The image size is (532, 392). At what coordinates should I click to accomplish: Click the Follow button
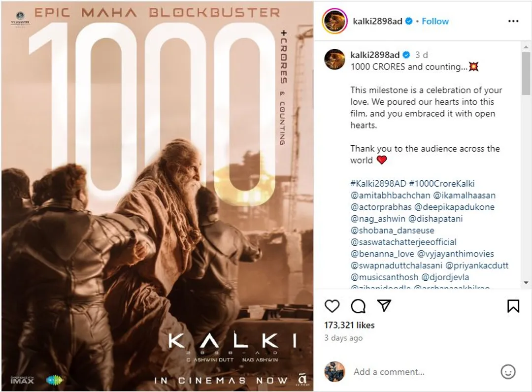[x=434, y=21]
